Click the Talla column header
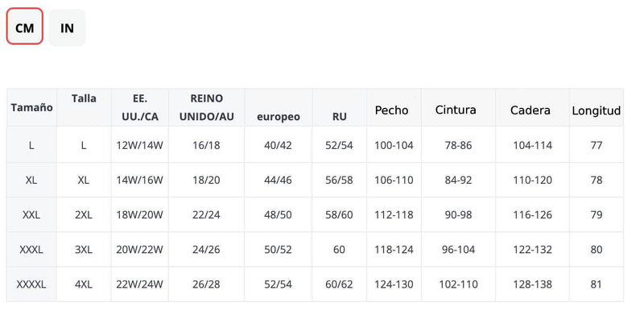Screen dimensions: 644x311 [x=84, y=98]
